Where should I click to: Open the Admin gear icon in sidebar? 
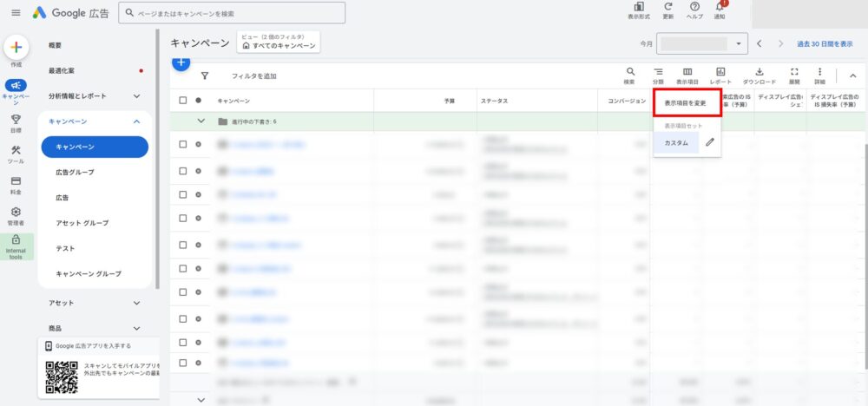tap(16, 213)
